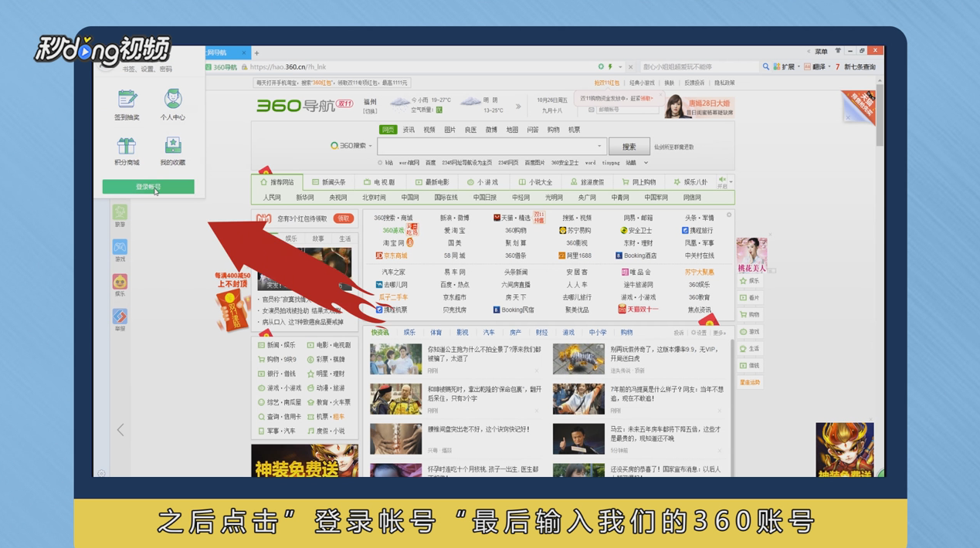Viewport: 980px width, 548px height.
Task: Switch city via 切换 under 福州
Action: (x=371, y=112)
